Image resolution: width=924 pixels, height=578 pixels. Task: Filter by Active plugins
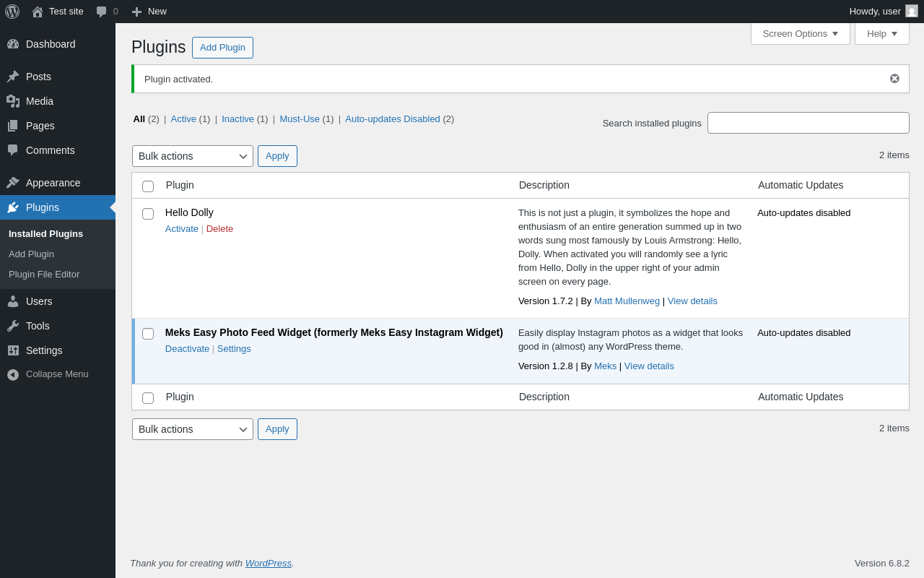click(x=183, y=119)
